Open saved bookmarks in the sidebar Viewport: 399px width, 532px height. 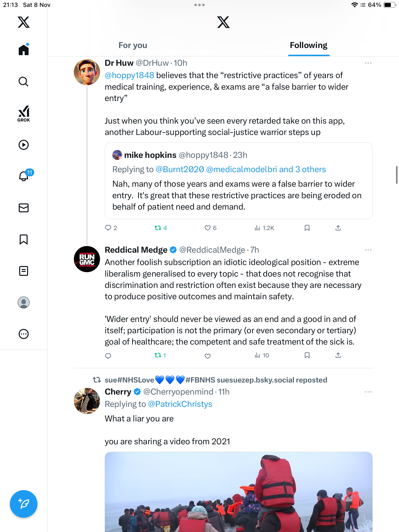pos(24,239)
